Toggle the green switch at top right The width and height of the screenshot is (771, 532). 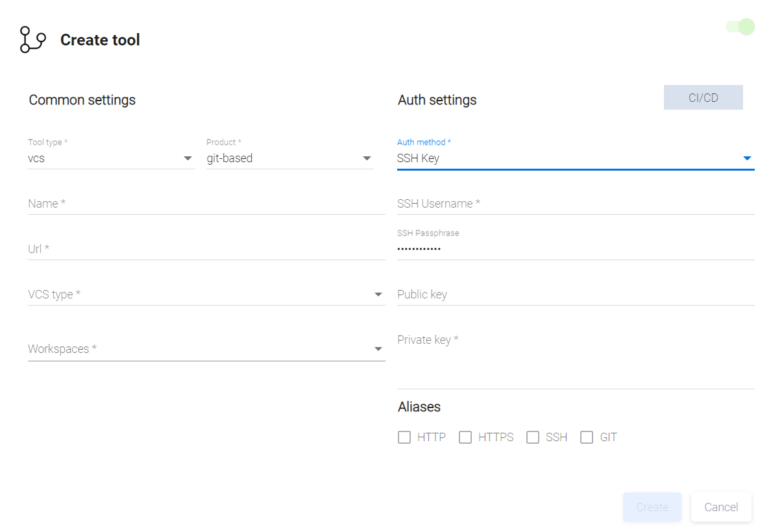click(x=740, y=27)
